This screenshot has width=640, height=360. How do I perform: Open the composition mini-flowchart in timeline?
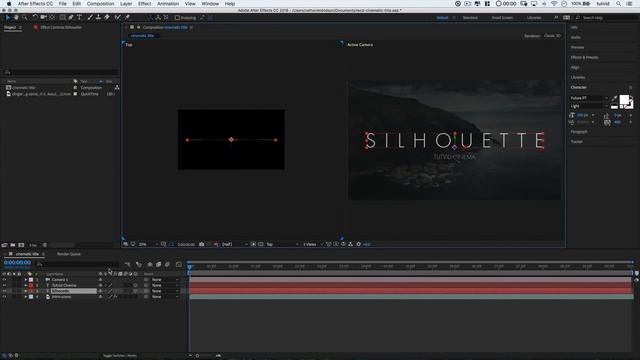127,264
